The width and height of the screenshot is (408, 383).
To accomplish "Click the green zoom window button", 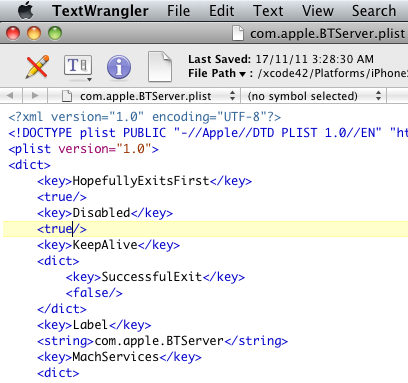I will [55, 33].
